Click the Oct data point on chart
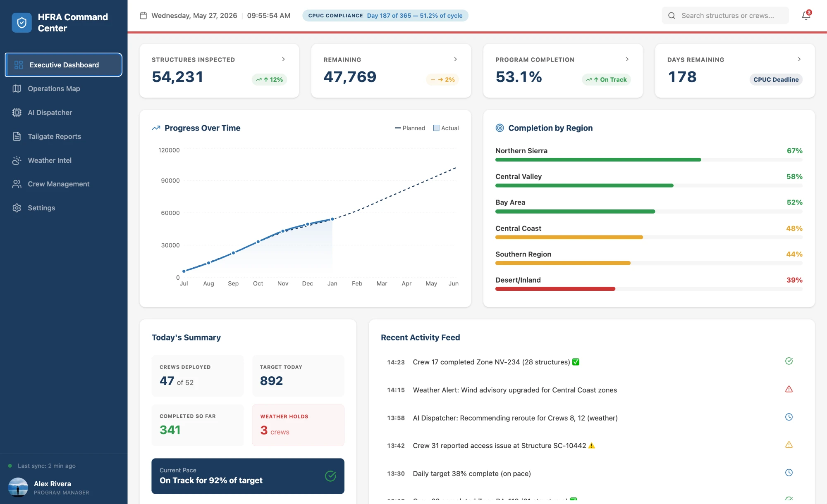 (x=258, y=242)
